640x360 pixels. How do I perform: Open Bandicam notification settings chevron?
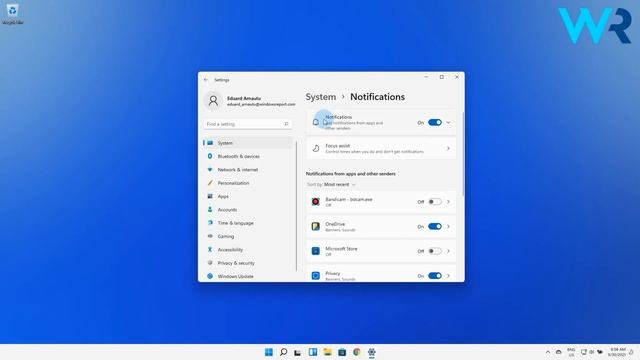[x=448, y=202]
